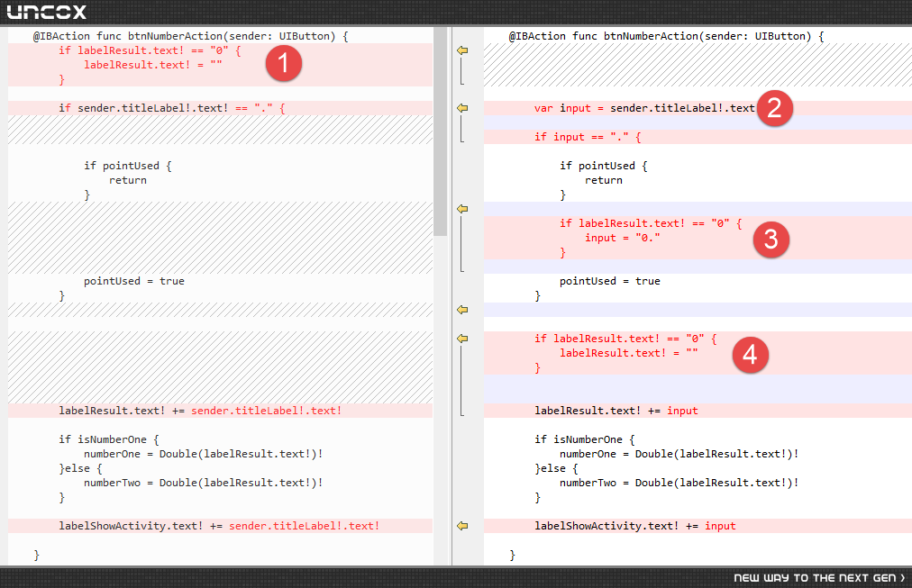Click merge arrow beside 'labelShowActivity.text! += input'
912x588 pixels.
tap(462, 526)
